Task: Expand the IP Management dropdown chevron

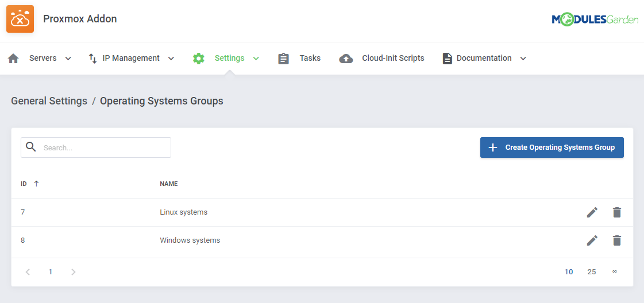Action: (x=171, y=59)
